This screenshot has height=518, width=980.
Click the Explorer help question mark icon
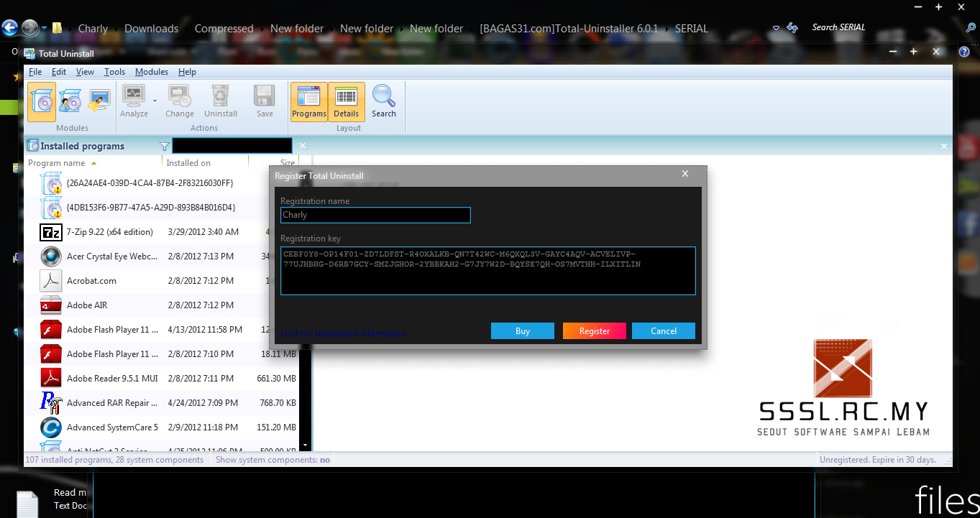coord(964,52)
